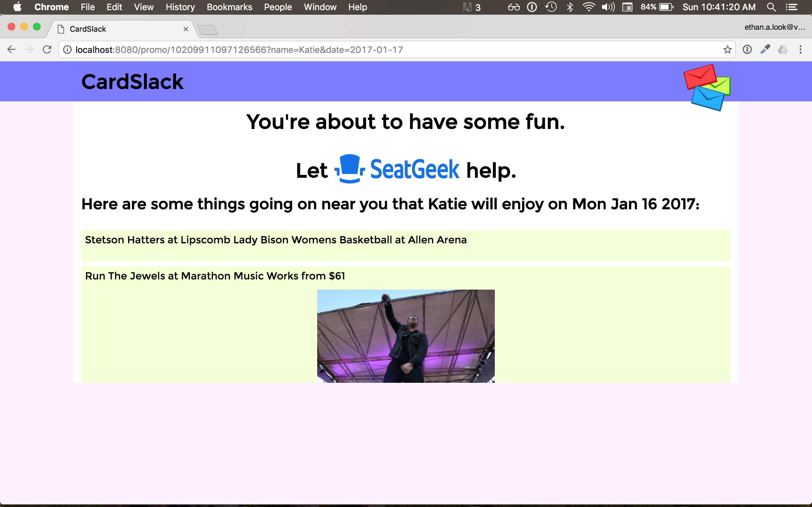The width and height of the screenshot is (812, 507).
Task: Open the volume control menu
Action: point(608,7)
